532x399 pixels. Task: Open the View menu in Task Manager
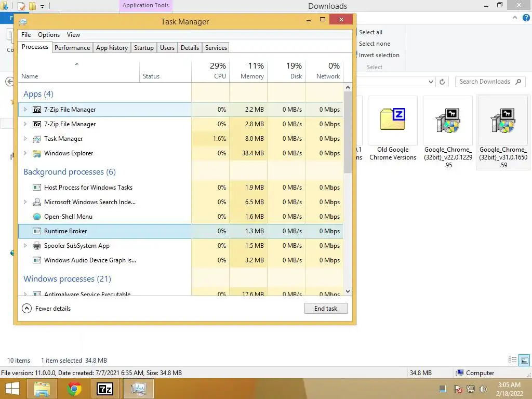[73, 35]
